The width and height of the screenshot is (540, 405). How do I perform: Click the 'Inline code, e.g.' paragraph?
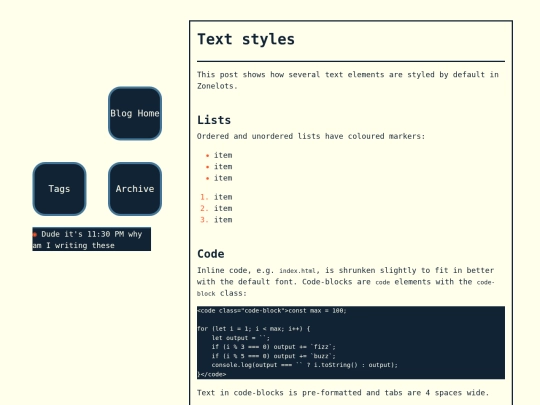point(346,282)
